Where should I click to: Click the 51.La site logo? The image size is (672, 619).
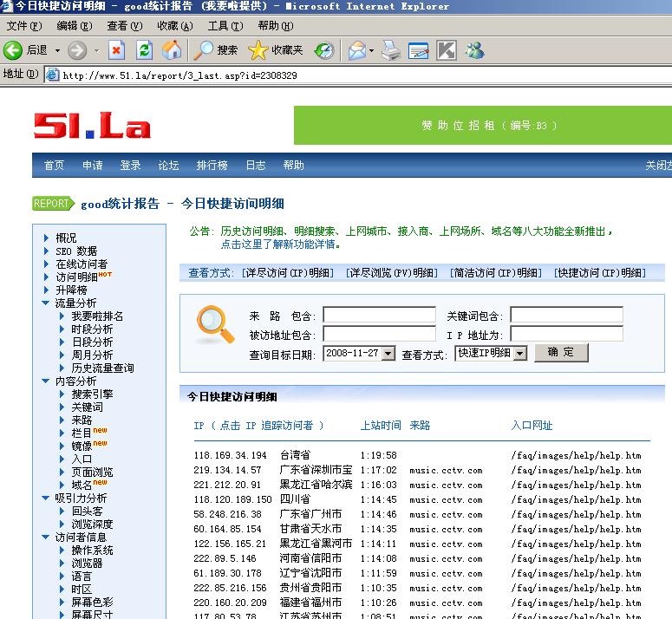92,125
